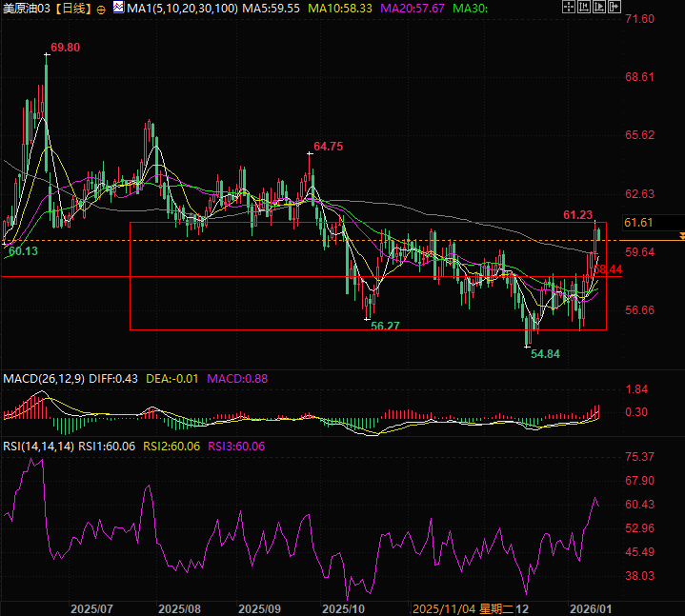
Task: Click the RSI(14,14,14) indicator title
Action: (x=37, y=446)
